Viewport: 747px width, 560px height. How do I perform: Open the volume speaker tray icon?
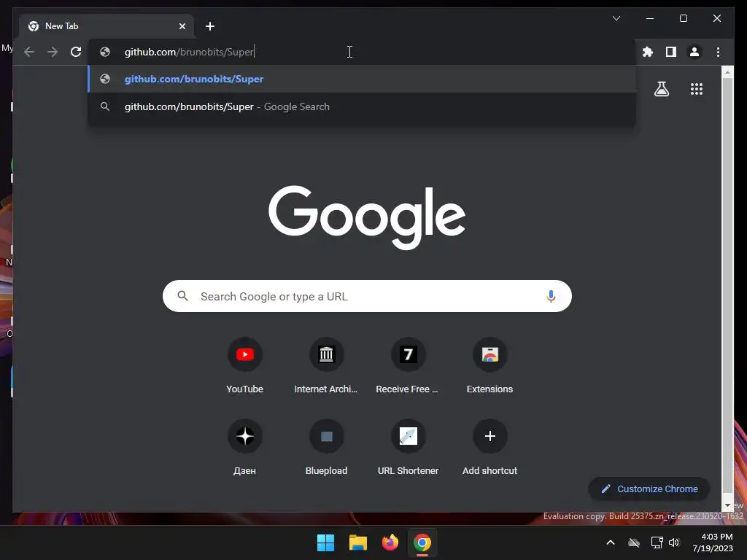click(674, 542)
